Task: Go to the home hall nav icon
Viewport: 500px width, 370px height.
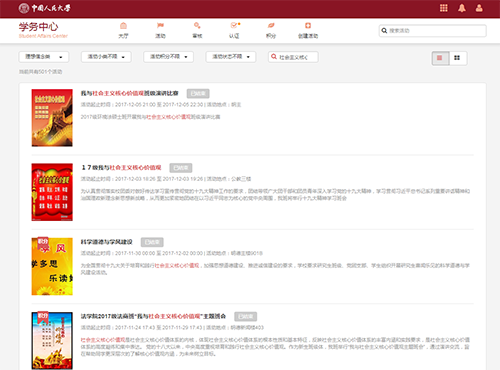Action: click(x=123, y=26)
